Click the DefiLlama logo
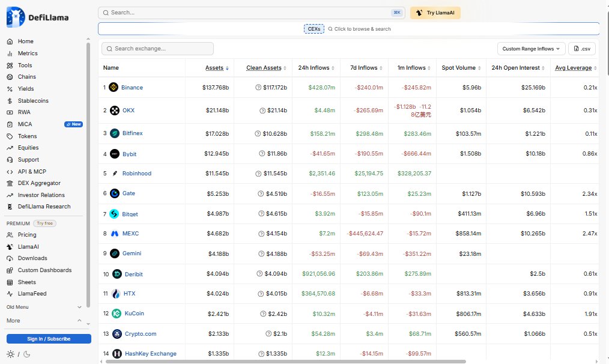609x364 pixels. 38,17
